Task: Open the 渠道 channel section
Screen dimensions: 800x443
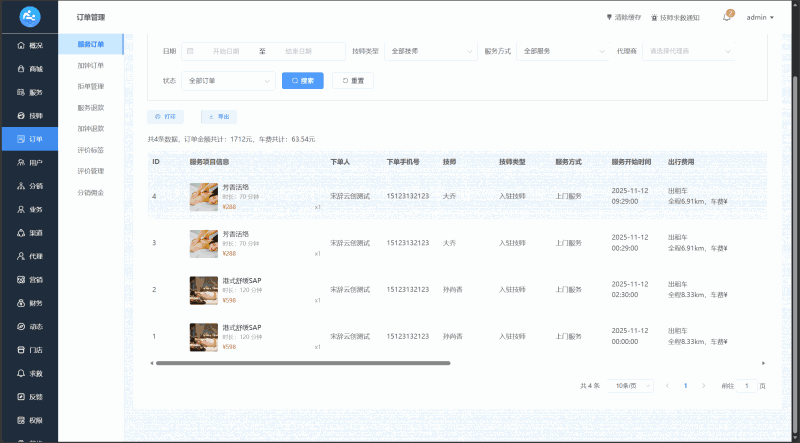Action: [30, 233]
